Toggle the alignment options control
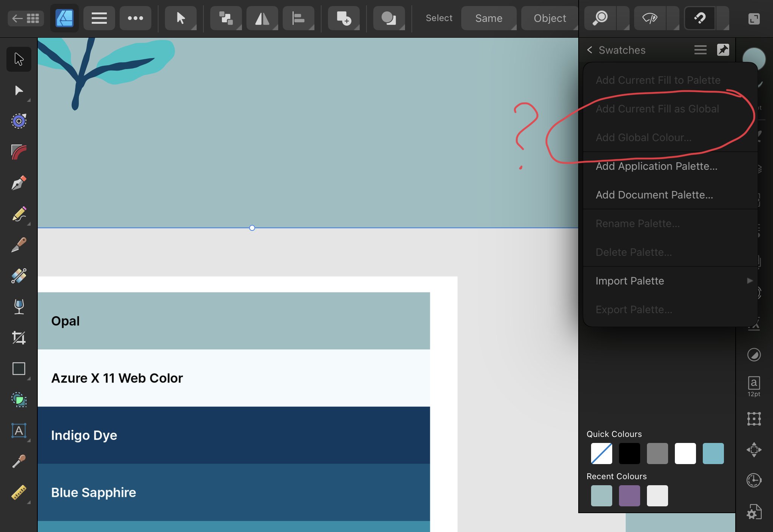Screen dimensions: 773x532 click(x=298, y=18)
